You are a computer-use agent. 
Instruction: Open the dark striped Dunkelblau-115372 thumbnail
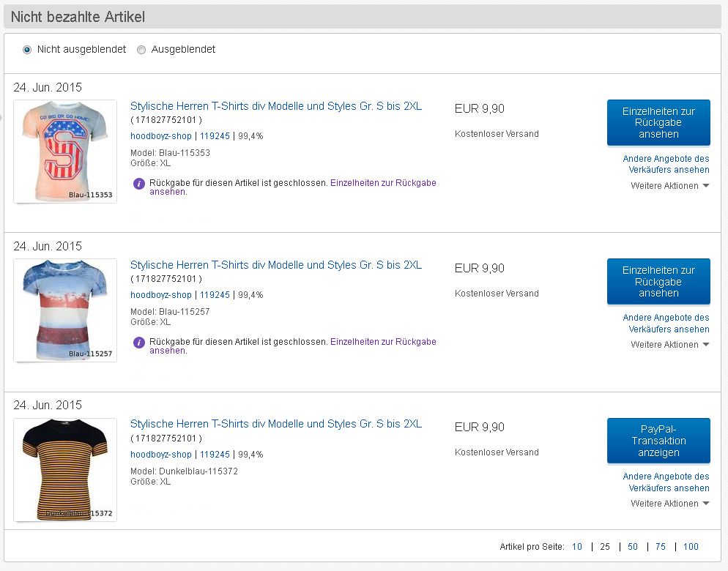65,469
